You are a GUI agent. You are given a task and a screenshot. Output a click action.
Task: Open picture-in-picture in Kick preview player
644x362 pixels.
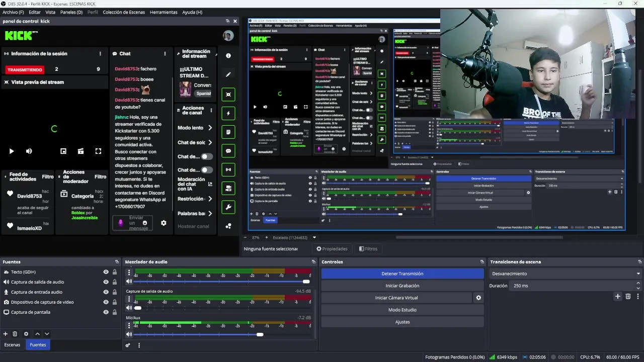pyautogui.click(x=63, y=151)
